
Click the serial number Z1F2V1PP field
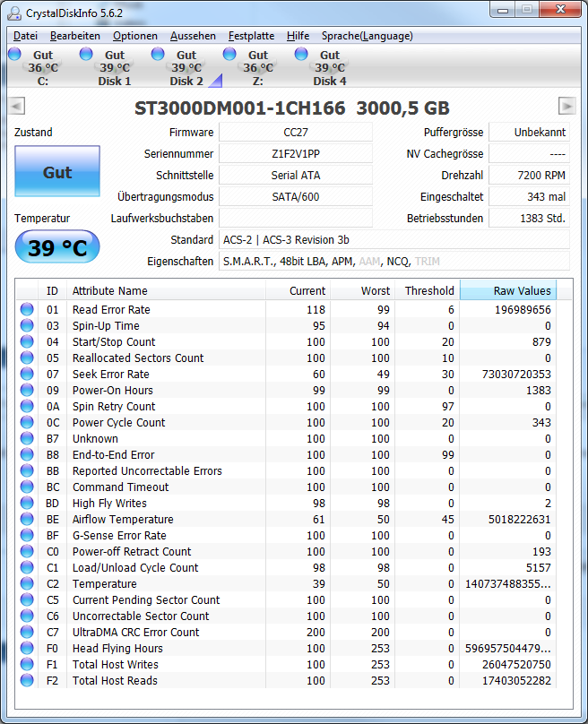pos(296,154)
